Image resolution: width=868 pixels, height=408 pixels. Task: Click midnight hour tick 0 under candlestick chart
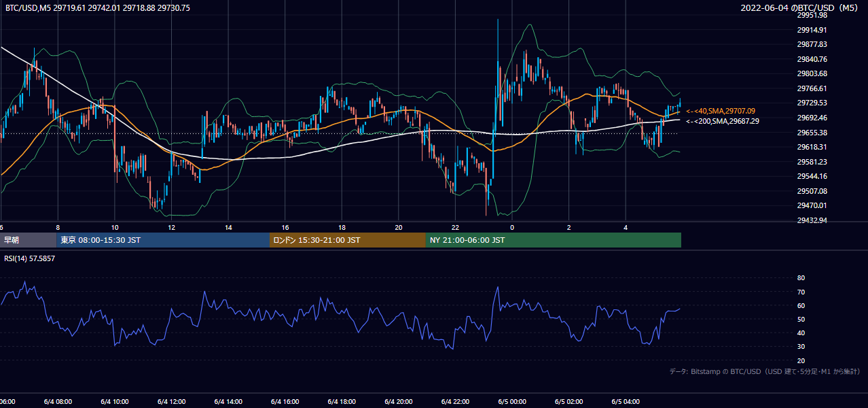pos(512,228)
